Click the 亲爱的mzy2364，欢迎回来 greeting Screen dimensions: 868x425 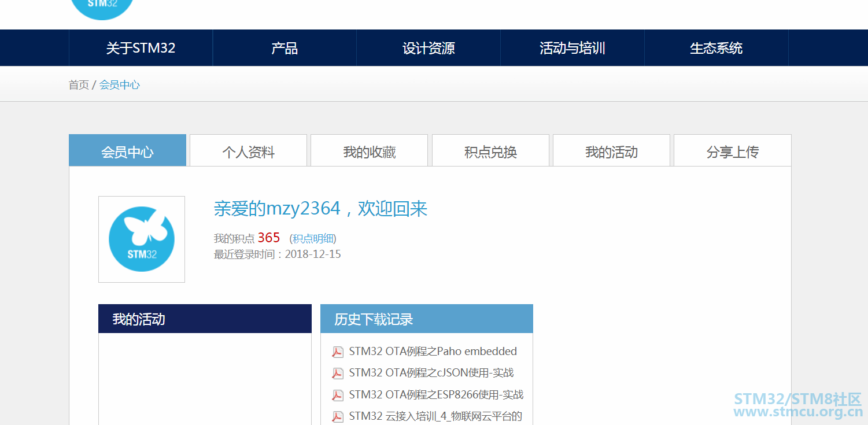click(320, 209)
